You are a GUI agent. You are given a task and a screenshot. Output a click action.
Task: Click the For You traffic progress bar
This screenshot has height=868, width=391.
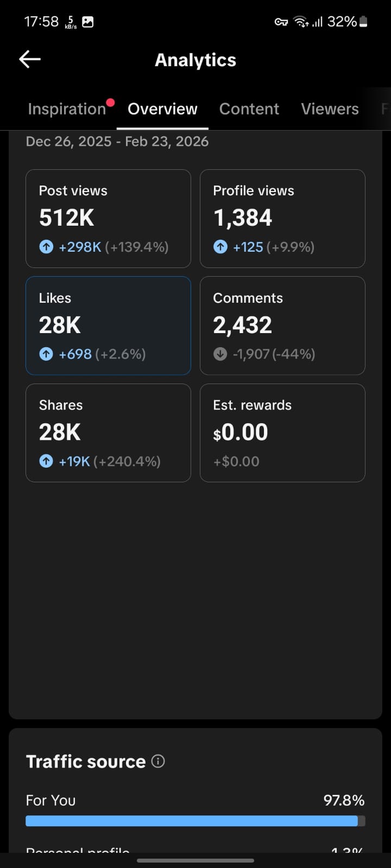(195, 821)
